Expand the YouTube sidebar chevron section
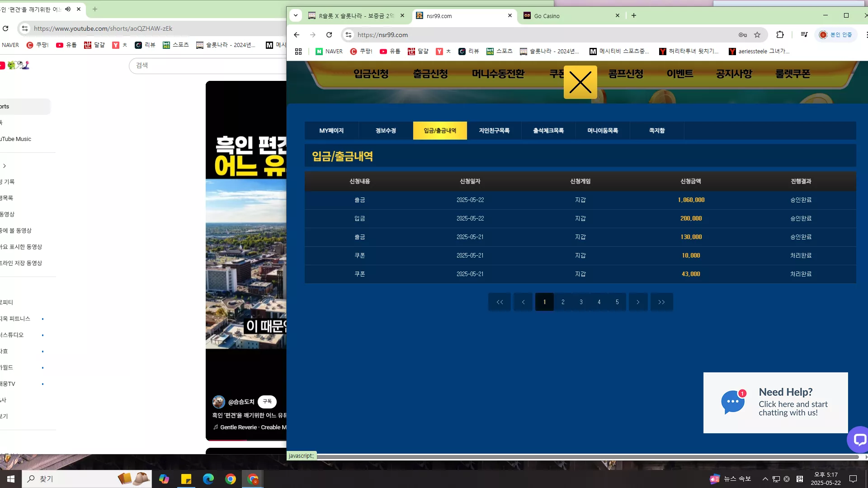 click(x=5, y=166)
